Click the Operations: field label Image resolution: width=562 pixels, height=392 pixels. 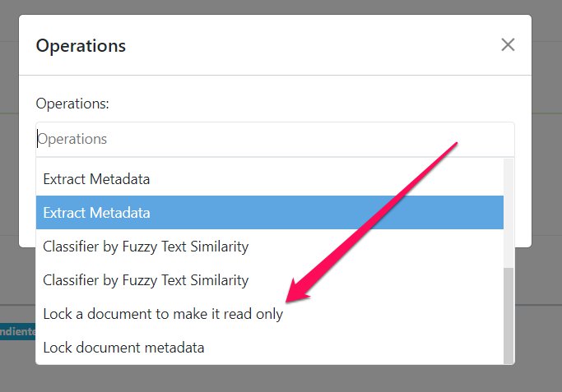(72, 104)
